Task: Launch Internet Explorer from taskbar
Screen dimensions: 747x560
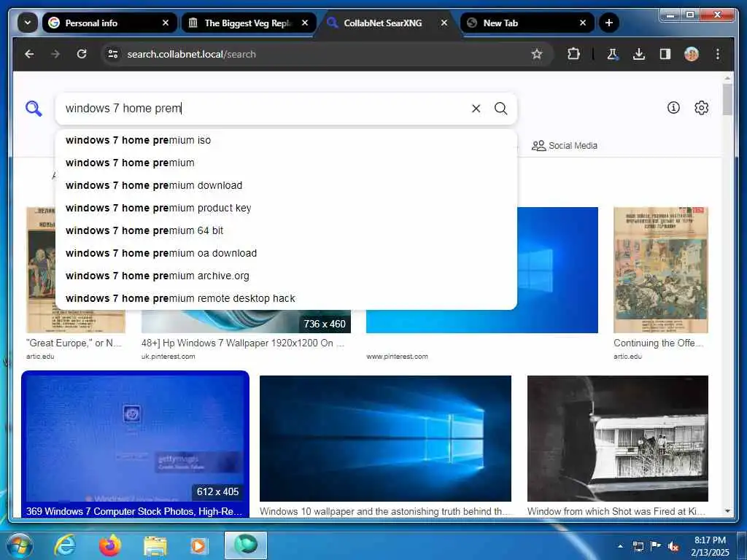Action: point(65,545)
